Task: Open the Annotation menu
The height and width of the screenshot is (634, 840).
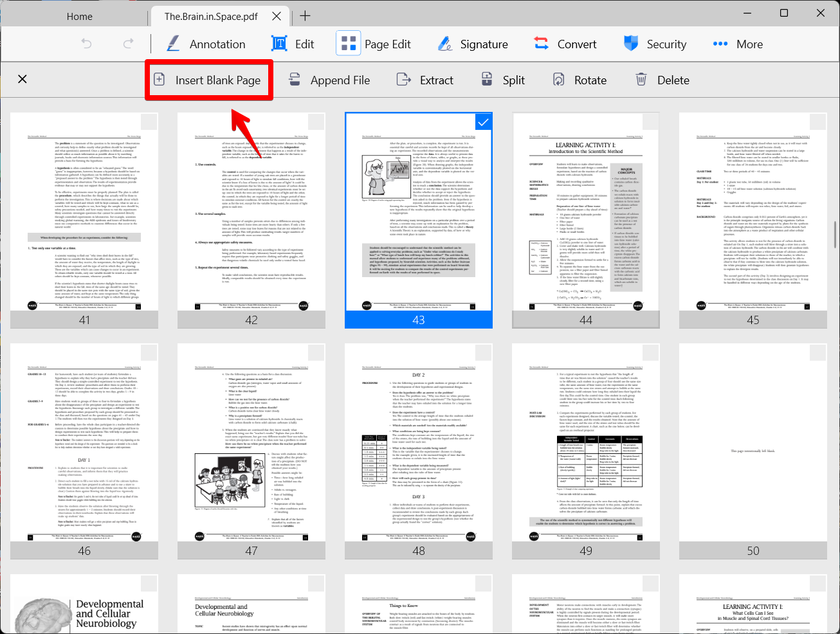Action: [206, 44]
